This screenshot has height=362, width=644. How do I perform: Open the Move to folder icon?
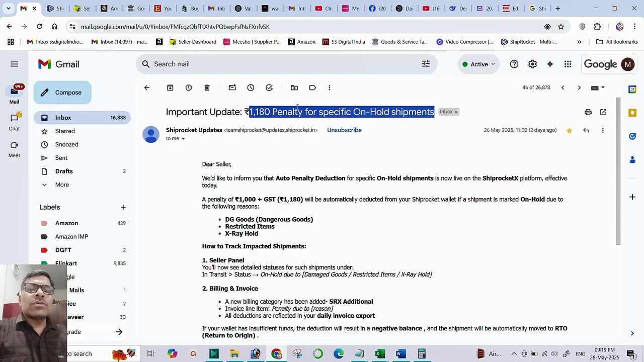click(x=294, y=87)
